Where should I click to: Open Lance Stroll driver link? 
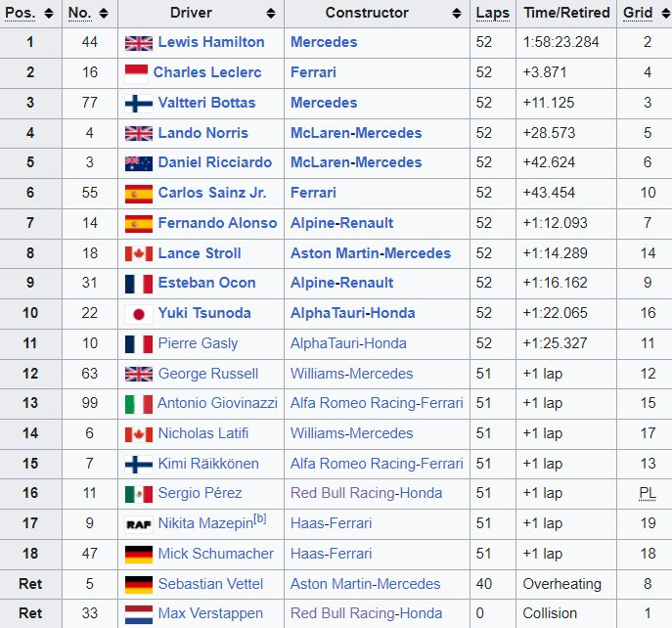pos(200,253)
